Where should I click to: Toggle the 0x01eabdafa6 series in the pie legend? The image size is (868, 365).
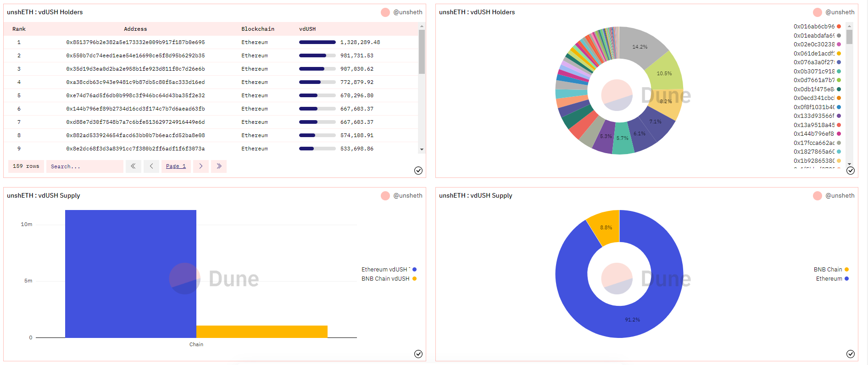click(817, 35)
